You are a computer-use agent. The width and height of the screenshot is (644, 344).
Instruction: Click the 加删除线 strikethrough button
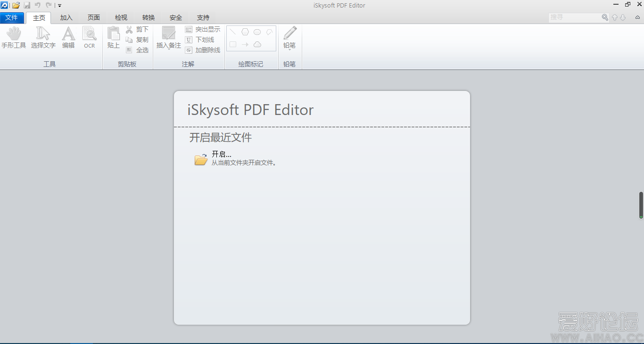pyautogui.click(x=203, y=50)
